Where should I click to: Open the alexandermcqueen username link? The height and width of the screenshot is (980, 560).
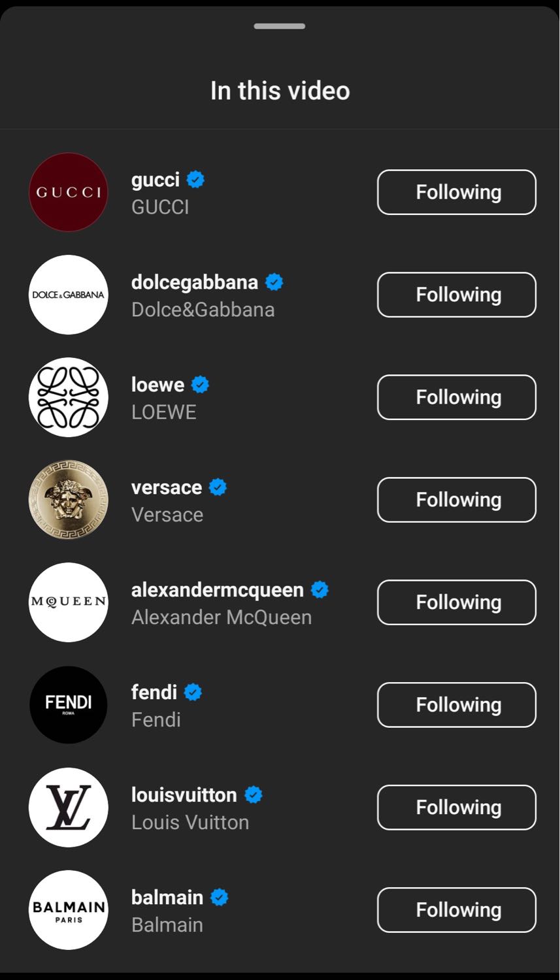[x=218, y=590]
